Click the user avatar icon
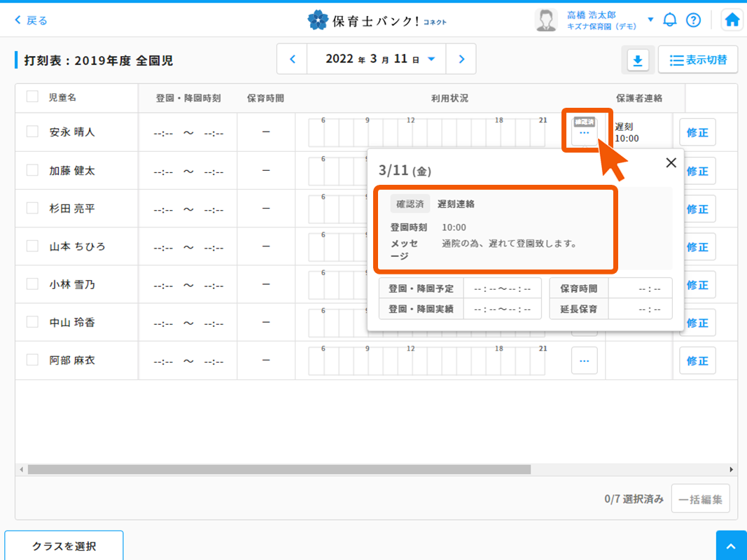The height and width of the screenshot is (560, 747). [x=546, y=20]
